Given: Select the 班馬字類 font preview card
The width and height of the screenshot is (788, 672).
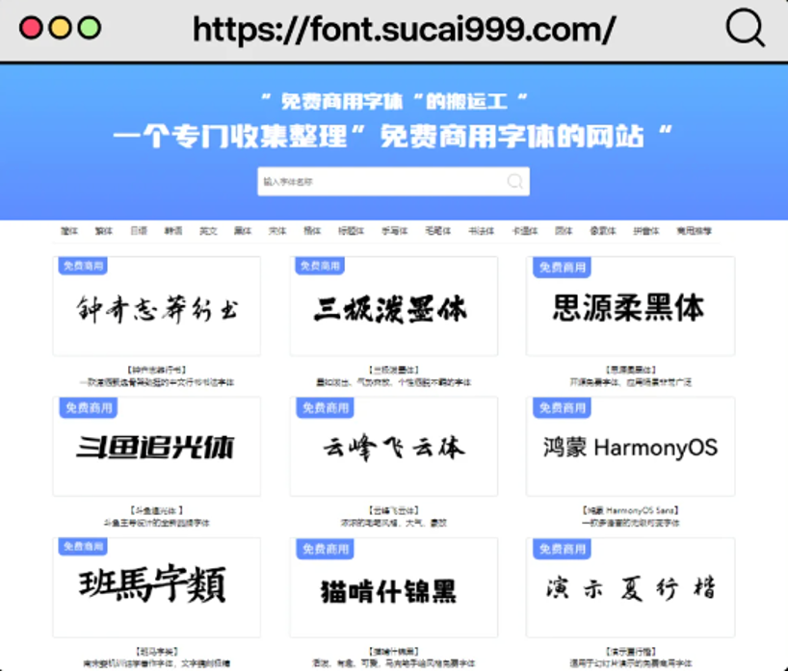Looking at the screenshot, I should (157, 587).
